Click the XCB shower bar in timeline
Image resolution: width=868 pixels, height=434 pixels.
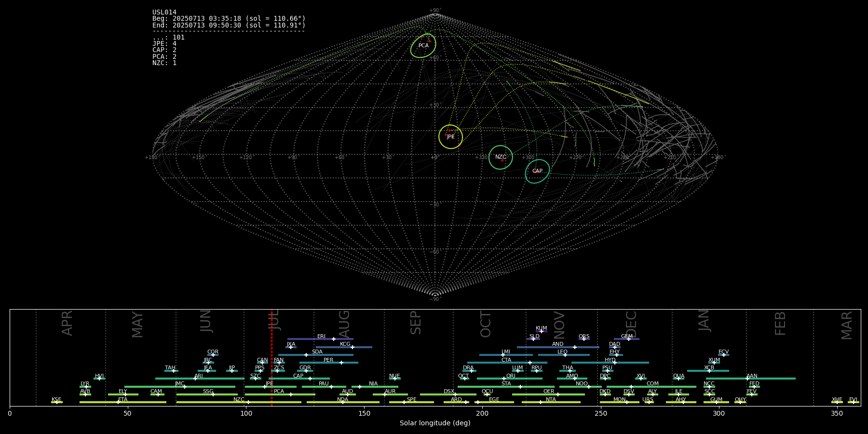(708, 371)
